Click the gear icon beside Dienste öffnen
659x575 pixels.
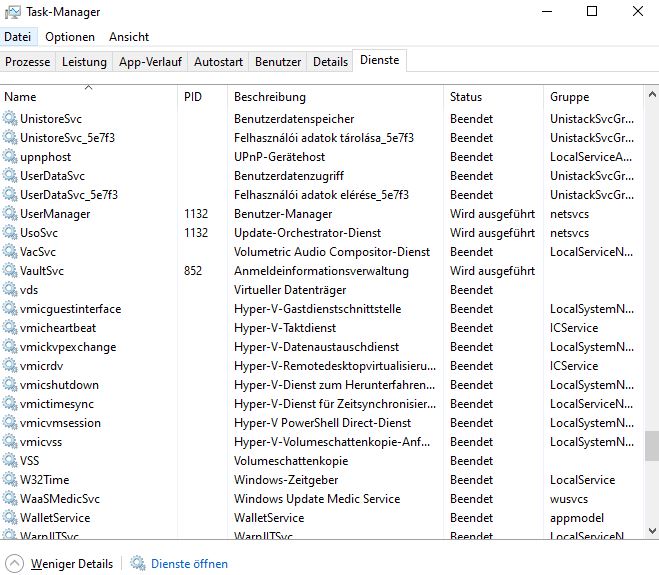(137, 563)
